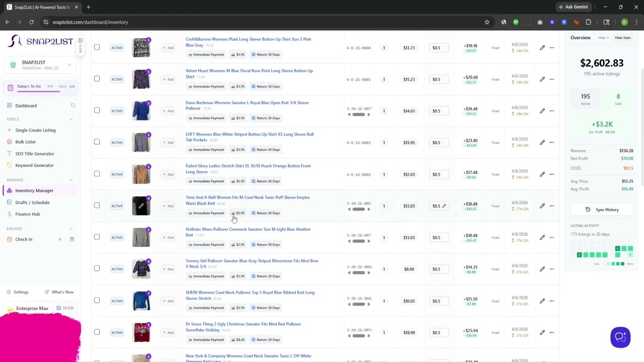Open the browser extensions puzzle icon
Viewport: 644px width, 362px height.
point(588,22)
